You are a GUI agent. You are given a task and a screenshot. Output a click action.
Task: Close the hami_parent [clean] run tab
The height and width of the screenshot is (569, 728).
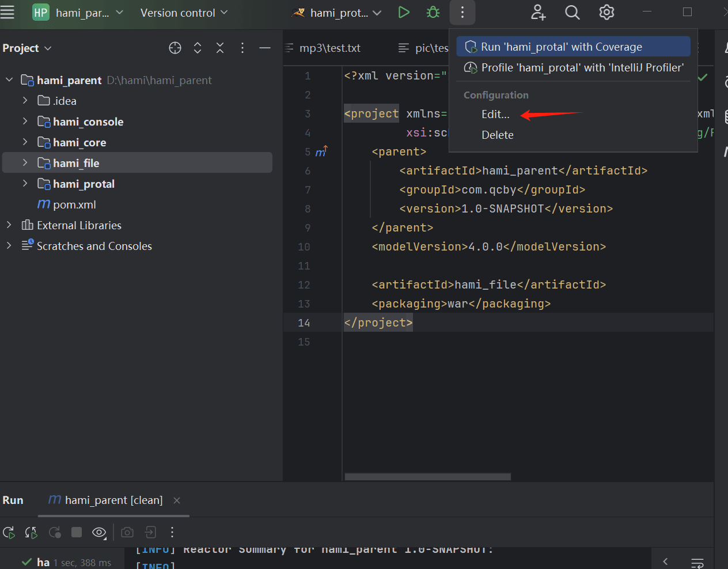tap(177, 500)
